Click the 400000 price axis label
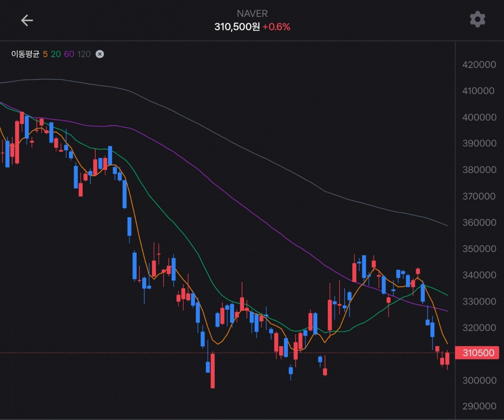The height and width of the screenshot is (420, 504). click(479, 117)
